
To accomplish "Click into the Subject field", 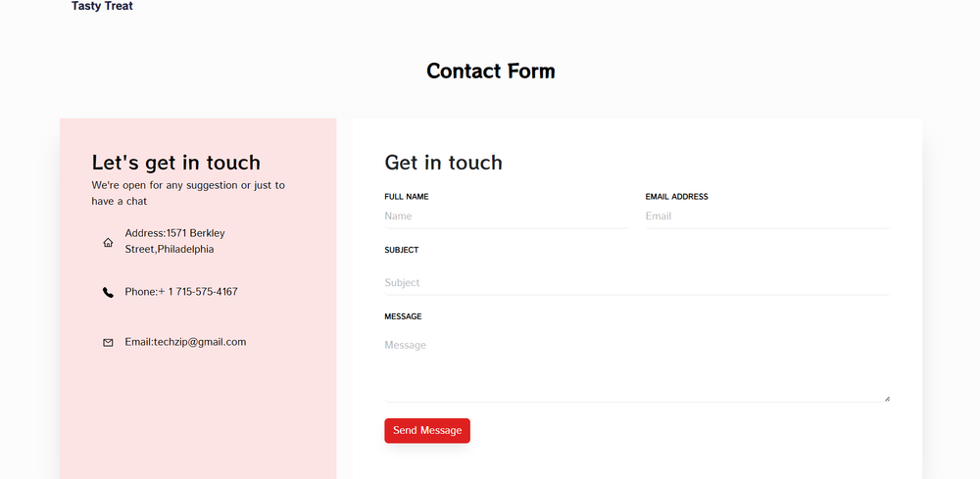I will 636,283.
